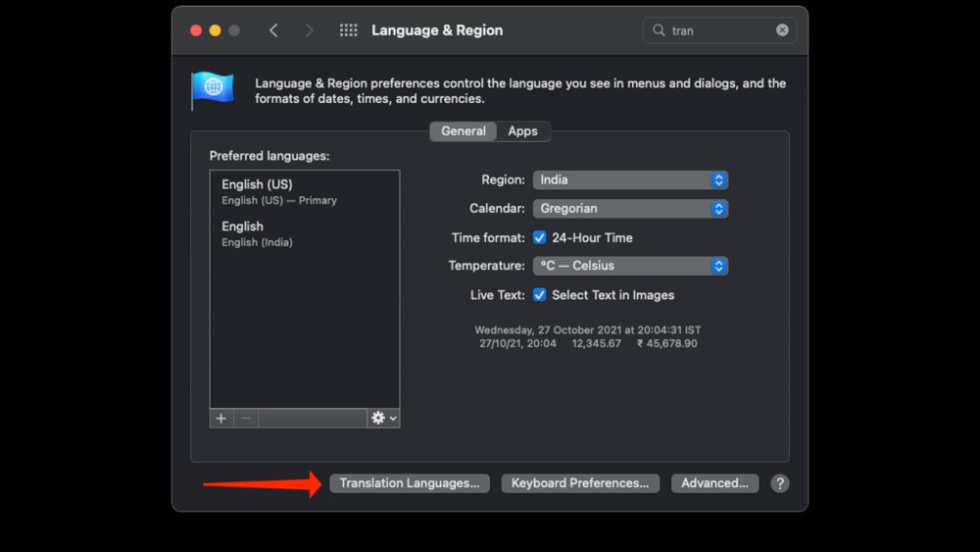This screenshot has height=552, width=980.
Task: Click the Preferred languages label
Action: [269, 156]
